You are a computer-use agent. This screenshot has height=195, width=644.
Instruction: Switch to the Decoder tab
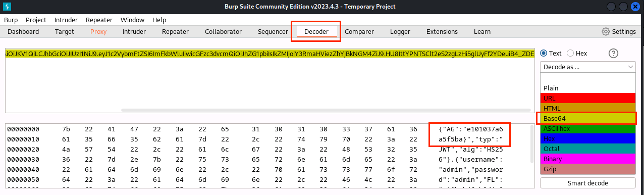click(316, 31)
